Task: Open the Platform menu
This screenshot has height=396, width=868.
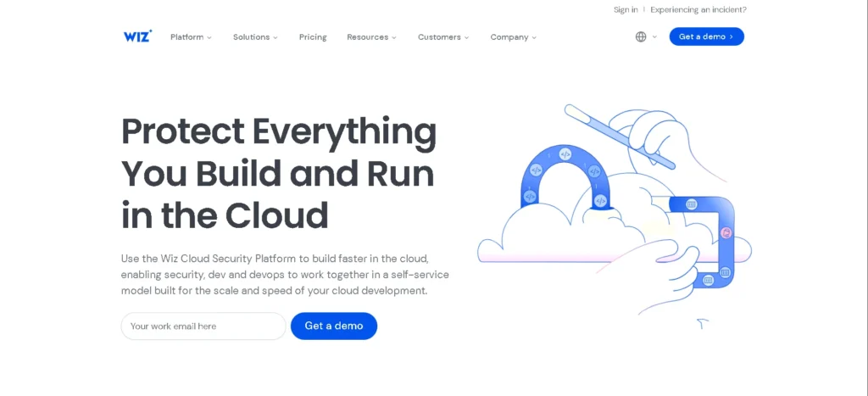Action: coord(191,37)
